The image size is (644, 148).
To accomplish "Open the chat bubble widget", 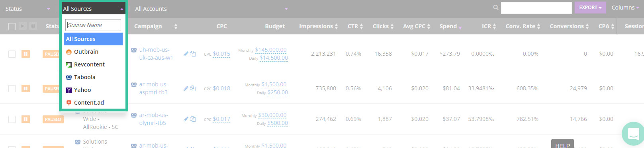I will (x=633, y=134).
